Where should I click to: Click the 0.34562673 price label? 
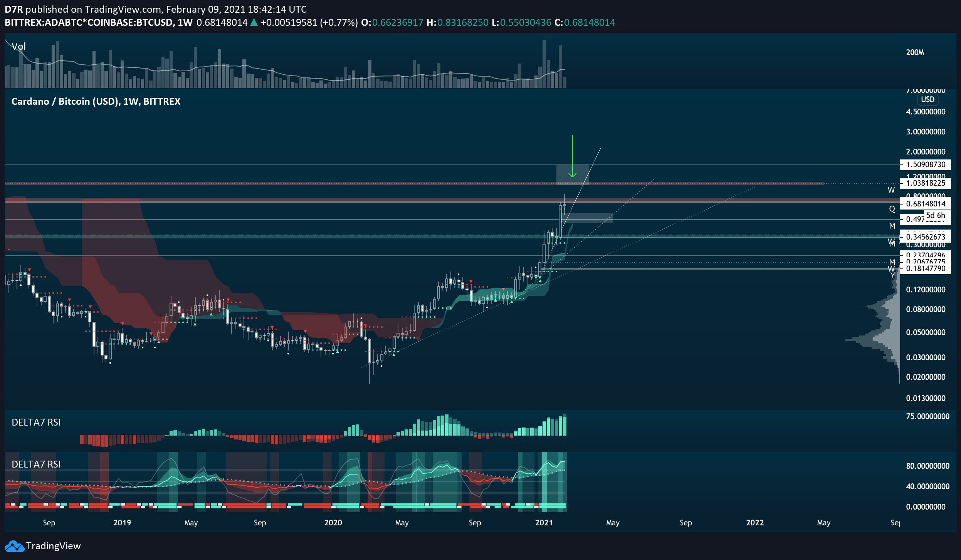coord(926,237)
